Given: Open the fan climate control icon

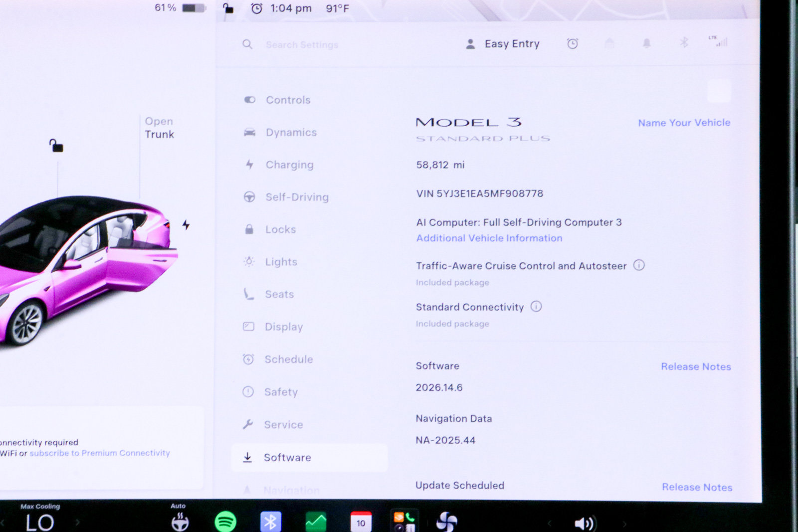Looking at the screenshot, I should (x=447, y=522).
